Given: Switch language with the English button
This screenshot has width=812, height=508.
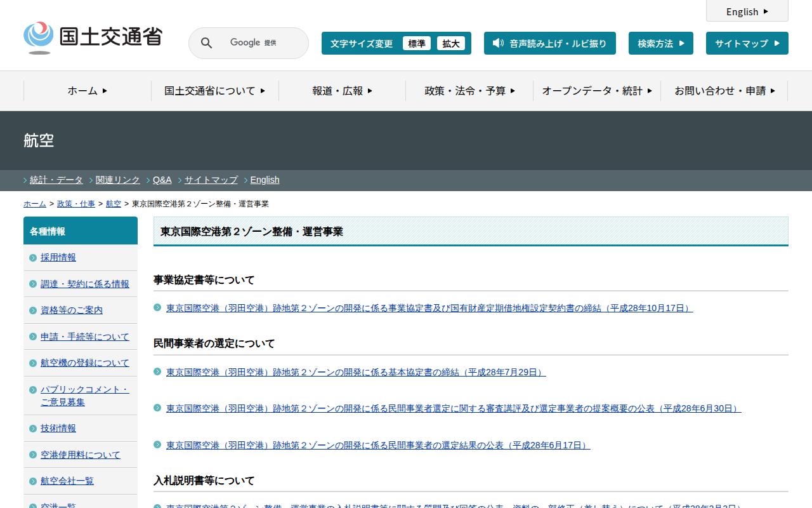Looking at the screenshot, I should tap(747, 11).
